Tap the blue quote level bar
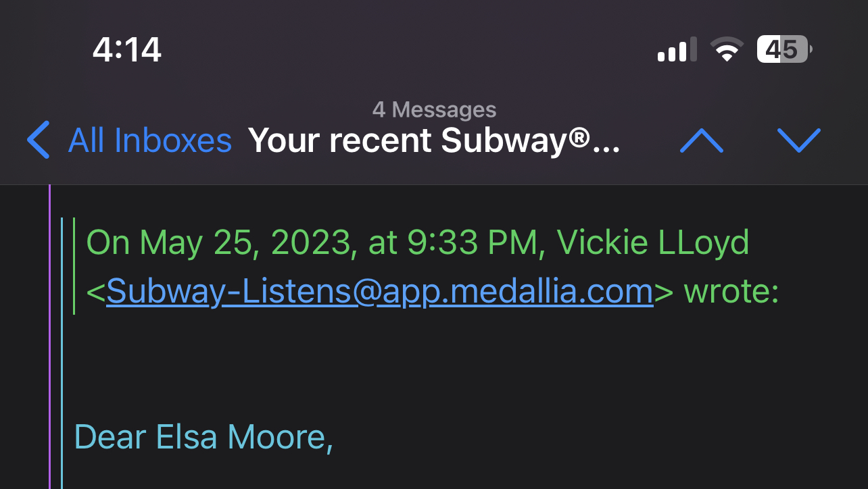868x489 pixels. 62,351
